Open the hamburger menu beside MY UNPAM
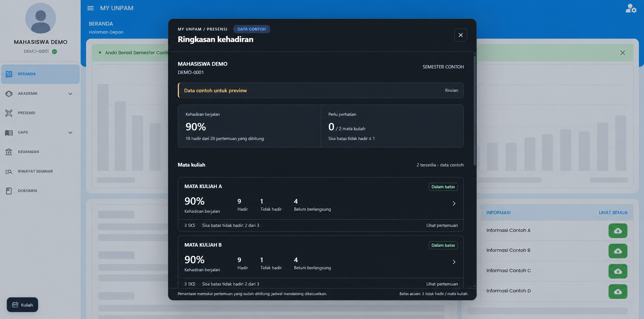 point(90,8)
